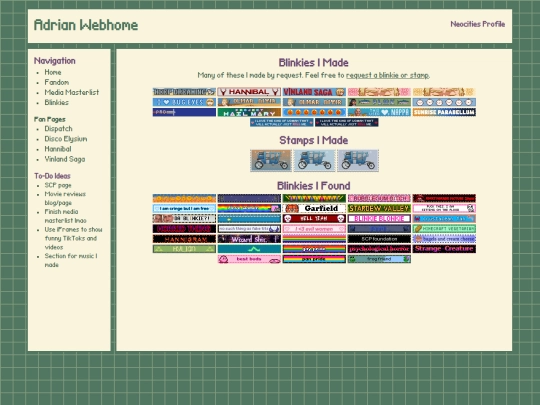Select the frog friend blinkie
Viewport: 540px width, 405px height.
point(379,259)
